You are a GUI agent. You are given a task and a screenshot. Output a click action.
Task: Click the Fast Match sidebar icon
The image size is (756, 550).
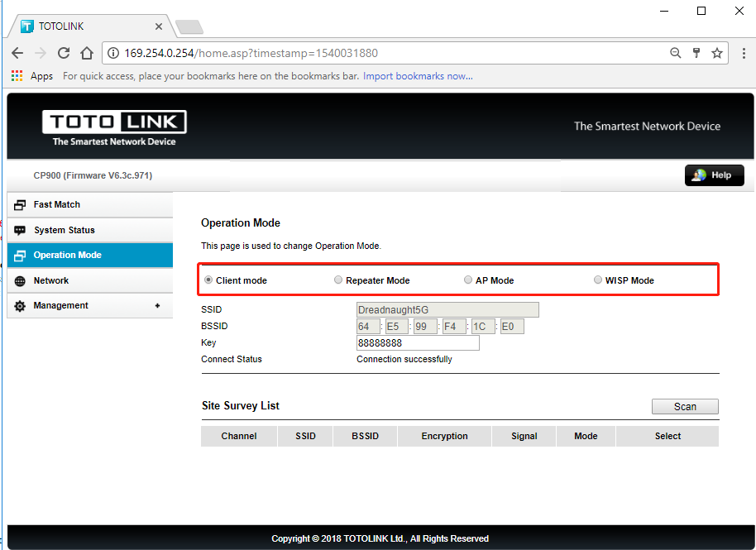pos(20,205)
